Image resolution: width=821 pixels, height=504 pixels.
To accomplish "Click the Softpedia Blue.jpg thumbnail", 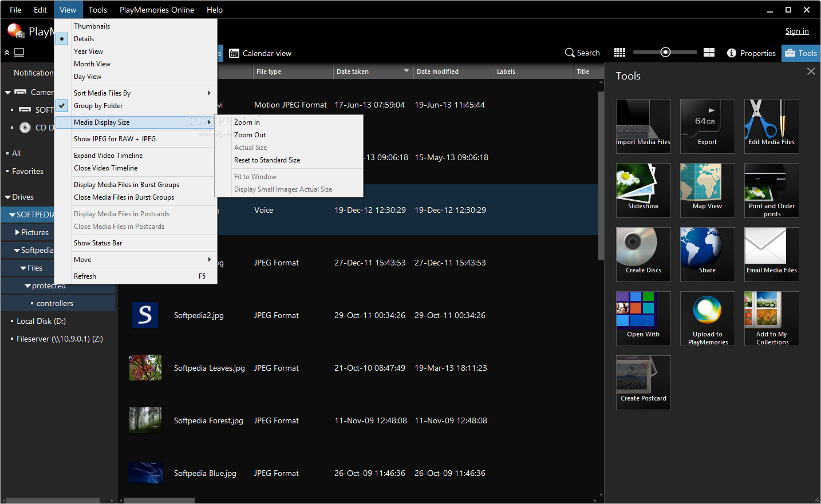I will (x=145, y=473).
